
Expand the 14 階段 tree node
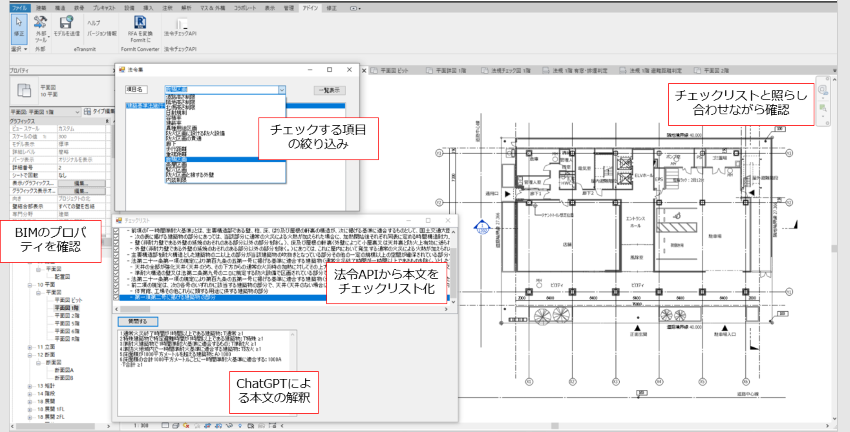click(x=30, y=394)
